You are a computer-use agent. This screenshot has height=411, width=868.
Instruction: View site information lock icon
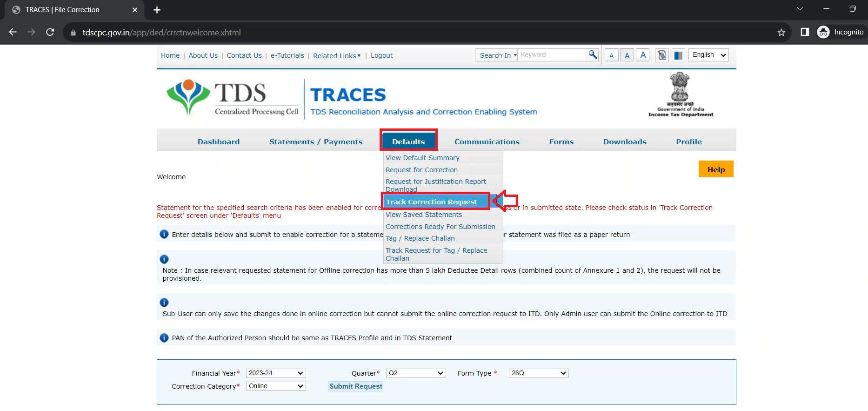(73, 33)
